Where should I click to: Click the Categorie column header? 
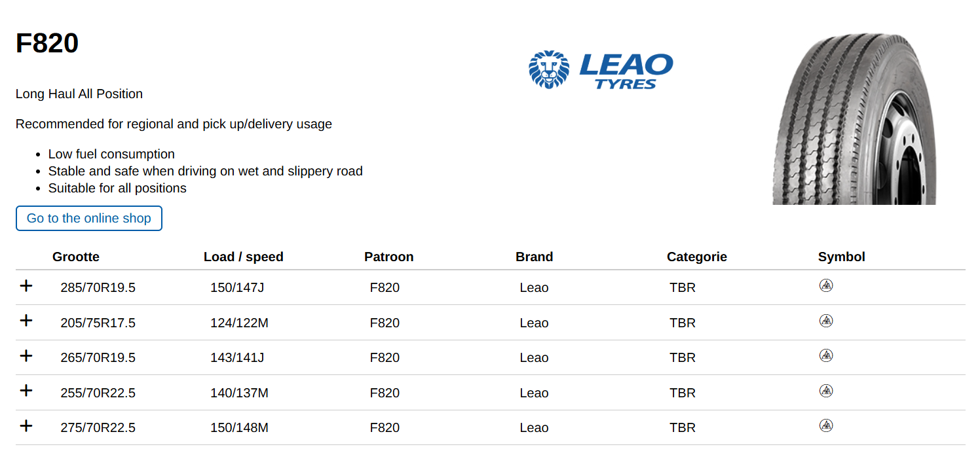pyautogui.click(x=697, y=257)
